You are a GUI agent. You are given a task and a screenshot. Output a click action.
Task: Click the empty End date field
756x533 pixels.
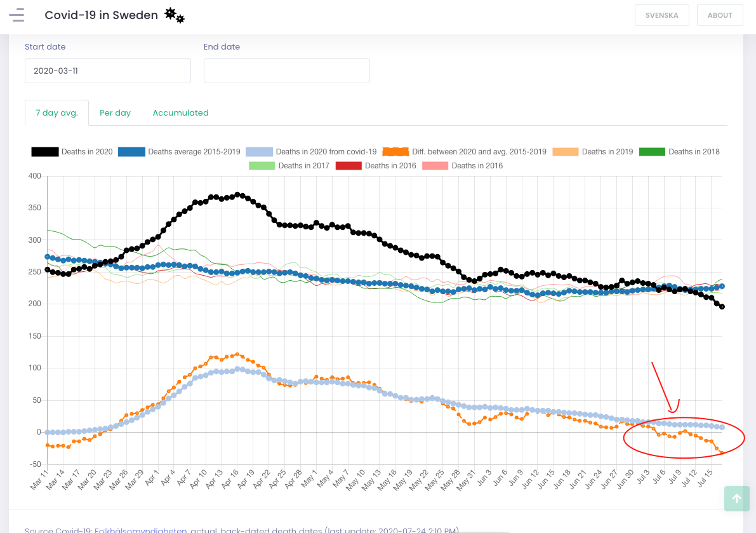pos(286,71)
